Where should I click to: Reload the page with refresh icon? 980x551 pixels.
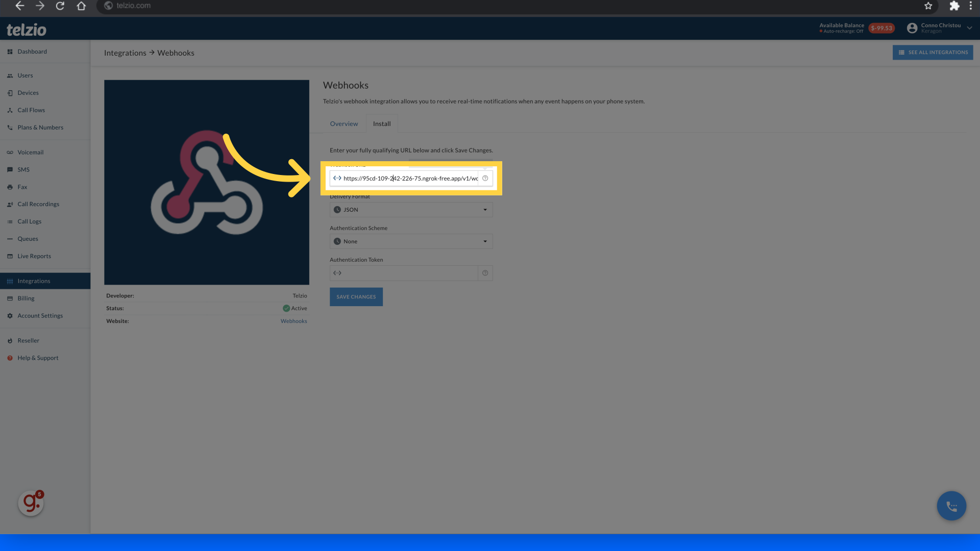click(x=60, y=6)
